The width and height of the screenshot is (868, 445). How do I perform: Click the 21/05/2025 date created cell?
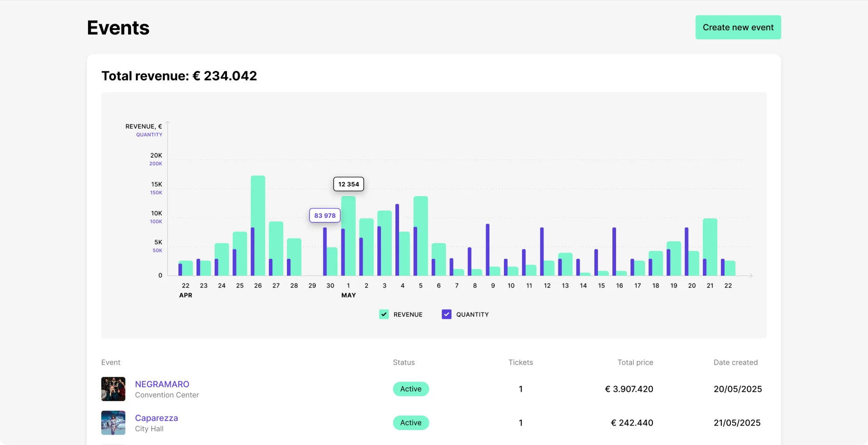click(737, 423)
